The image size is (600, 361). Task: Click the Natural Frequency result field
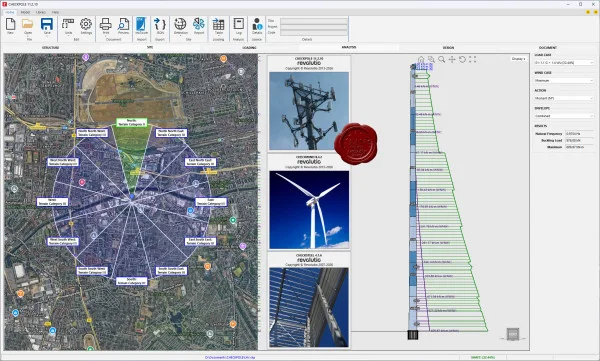tap(579, 134)
